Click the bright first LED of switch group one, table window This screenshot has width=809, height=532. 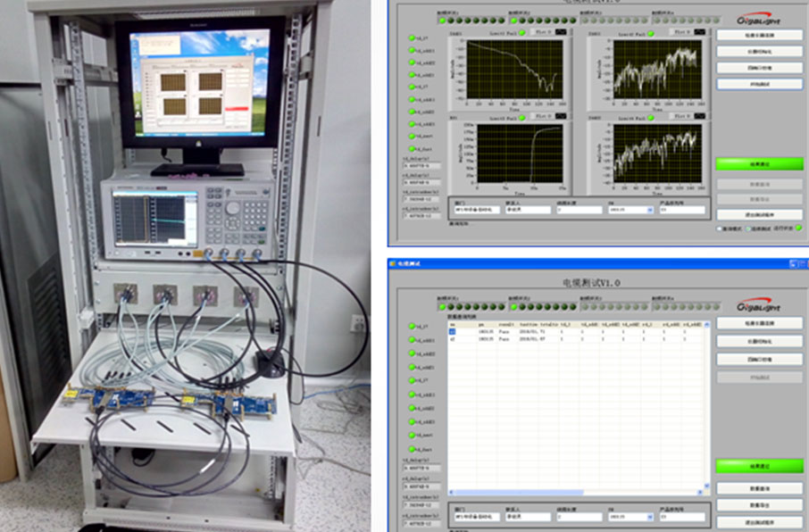443,306
